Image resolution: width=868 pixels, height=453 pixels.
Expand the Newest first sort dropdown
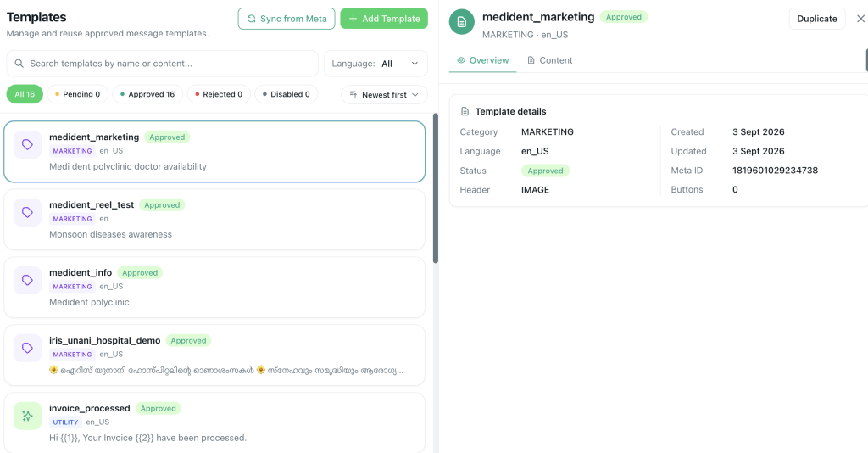click(384, 95)
